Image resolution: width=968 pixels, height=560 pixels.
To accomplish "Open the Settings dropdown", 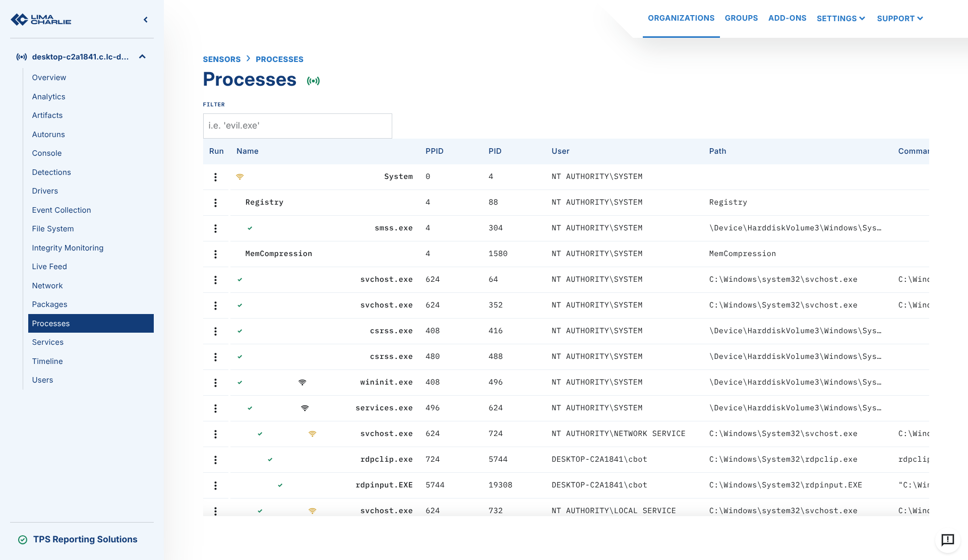I will (840, 19).
